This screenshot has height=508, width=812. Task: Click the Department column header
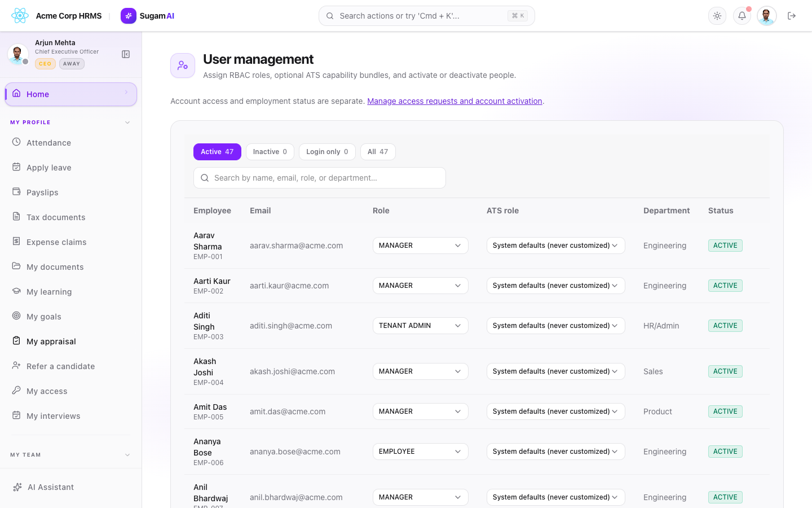pos(667,211)
